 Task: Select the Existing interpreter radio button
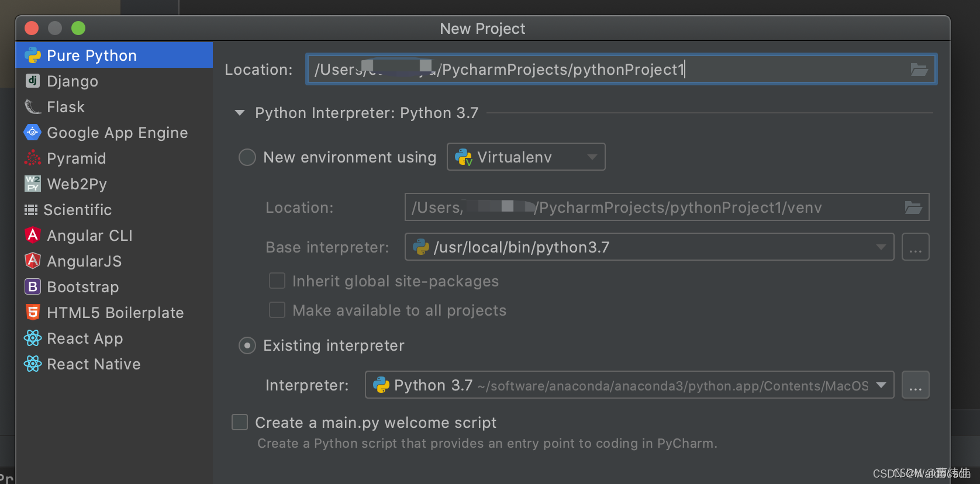coord(247,345)
